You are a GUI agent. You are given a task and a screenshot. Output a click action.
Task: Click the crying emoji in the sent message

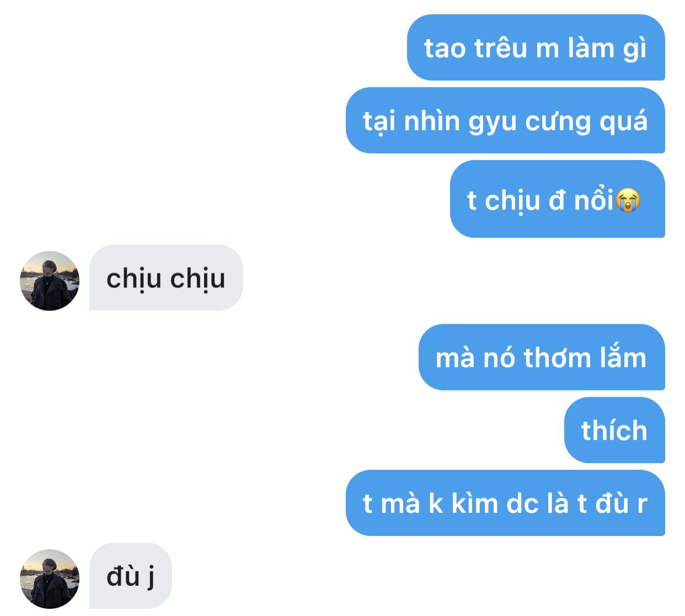pos(628,200)
